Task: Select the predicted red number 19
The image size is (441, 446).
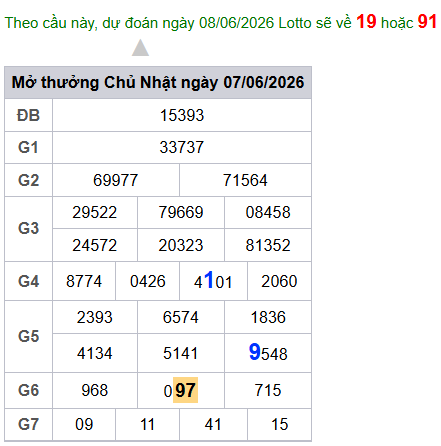Action: (x=366, y=22)
